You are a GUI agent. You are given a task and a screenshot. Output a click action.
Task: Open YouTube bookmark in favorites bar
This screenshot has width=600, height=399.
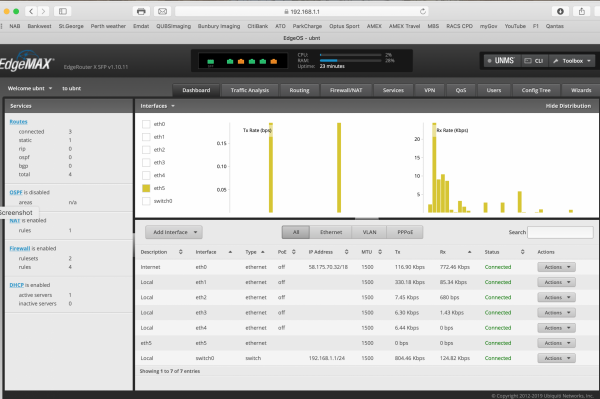pos(515,26)
